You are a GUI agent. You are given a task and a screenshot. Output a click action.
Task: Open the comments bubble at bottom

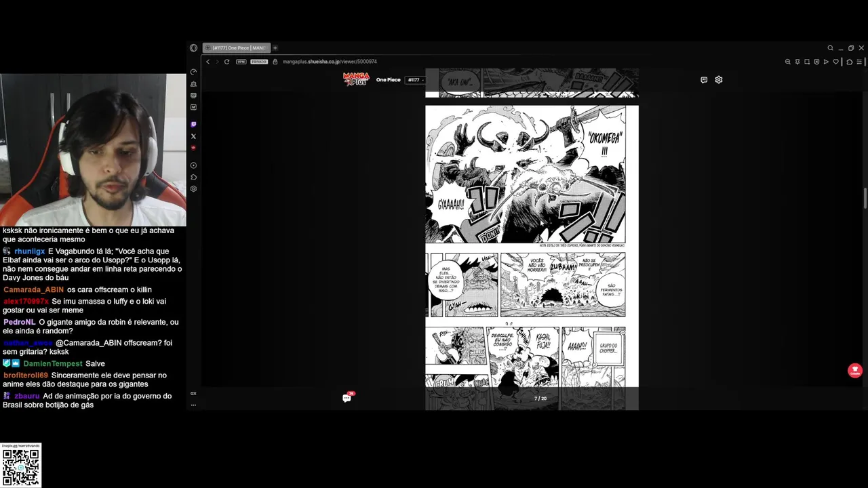[x=347, y=399]
